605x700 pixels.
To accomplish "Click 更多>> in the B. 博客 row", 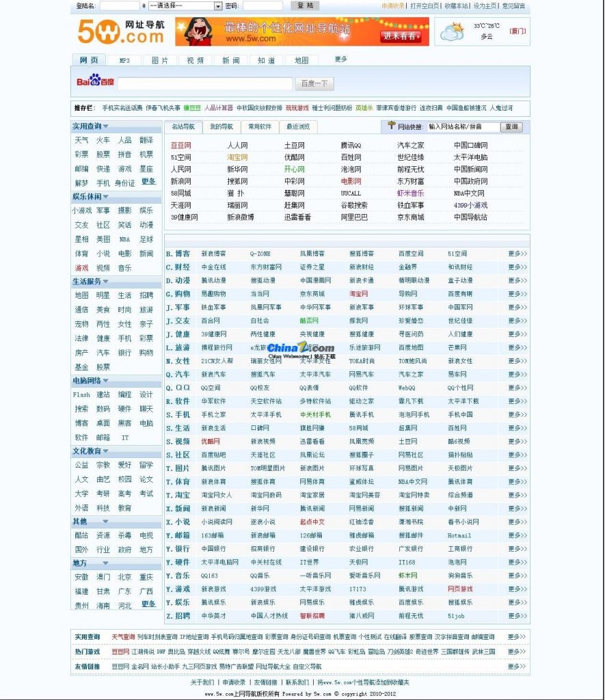I will 517,254.
